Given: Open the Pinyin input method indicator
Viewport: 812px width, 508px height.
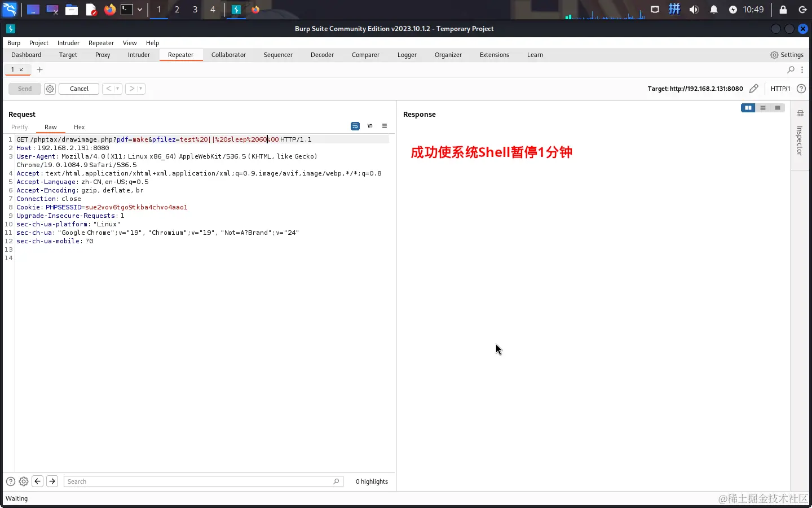Looking at the screenshot, I should [674, 9].
